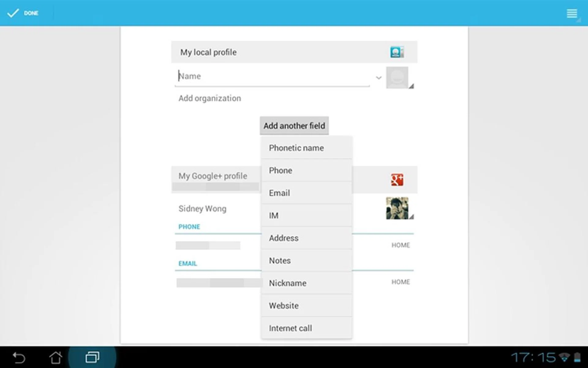Tap the Wi-Fi status icon in tray
Image resolution: width=588 pixels, height=368 pixels.
564,357
